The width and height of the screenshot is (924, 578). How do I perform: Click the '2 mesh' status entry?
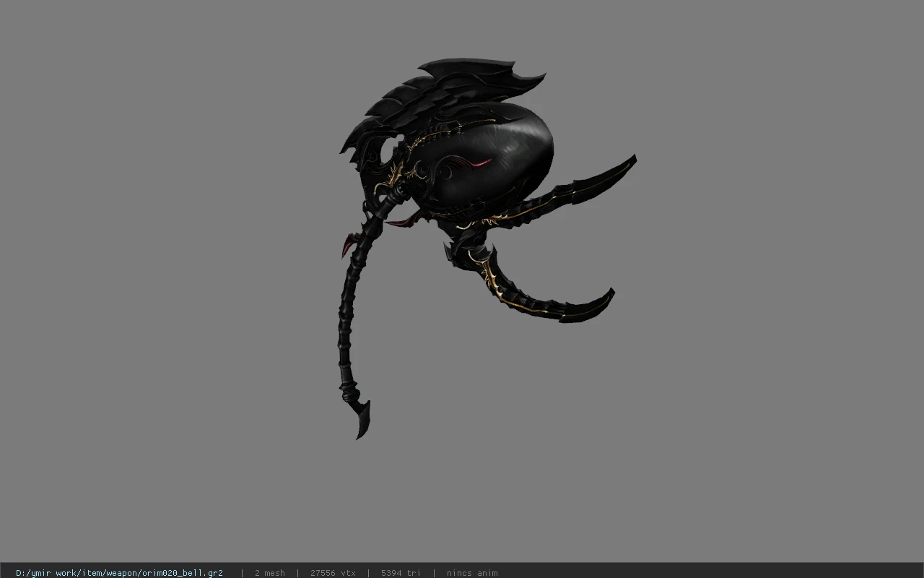click(x=269, y=573)
